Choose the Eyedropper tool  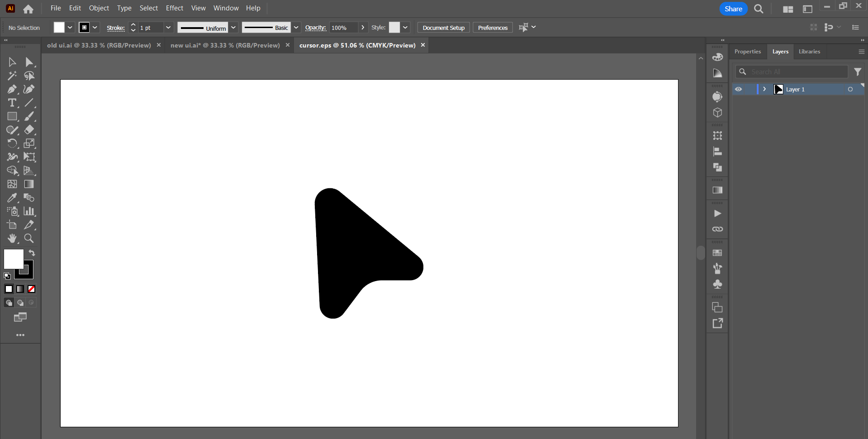pyautogui.click(x=12, y=198)
